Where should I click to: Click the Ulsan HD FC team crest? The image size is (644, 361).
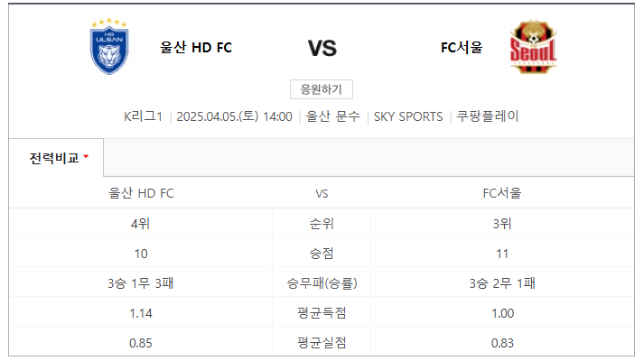[109, 46]
